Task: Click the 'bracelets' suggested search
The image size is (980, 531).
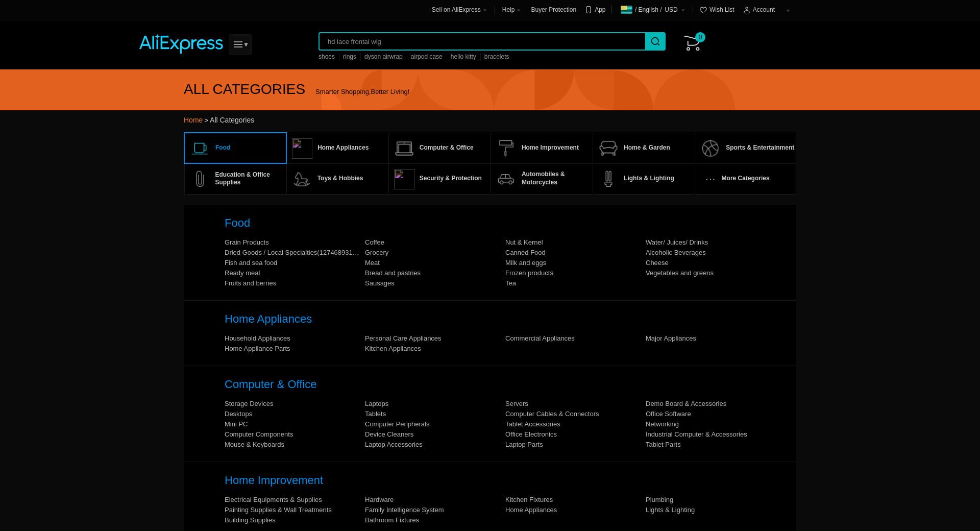Action: [x=497, y=57]
